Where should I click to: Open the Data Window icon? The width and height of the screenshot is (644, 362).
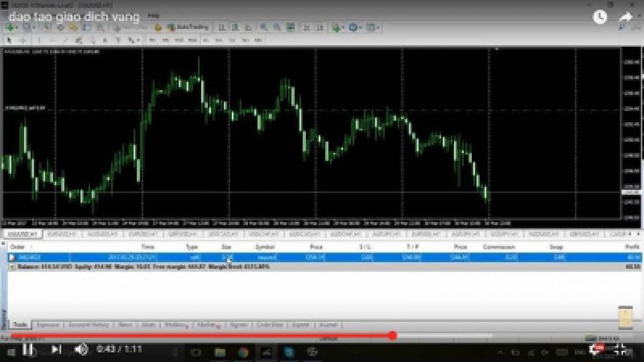pos(60,27)
